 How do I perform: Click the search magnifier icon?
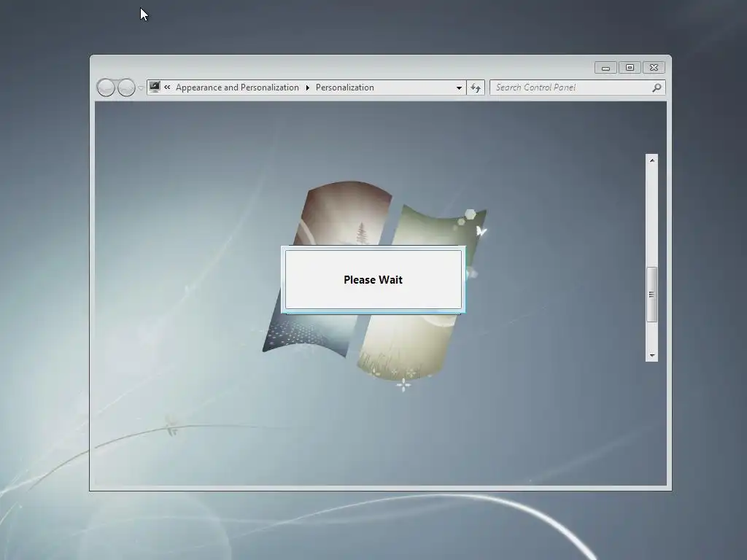(x=657, y=87)
